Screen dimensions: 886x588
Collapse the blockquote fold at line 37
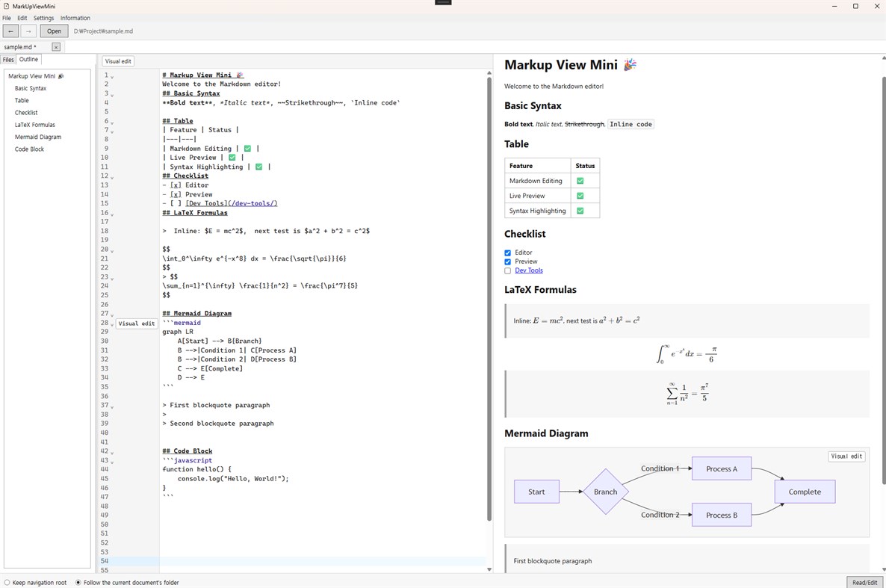pyautogui.click(x=112, y=406)
